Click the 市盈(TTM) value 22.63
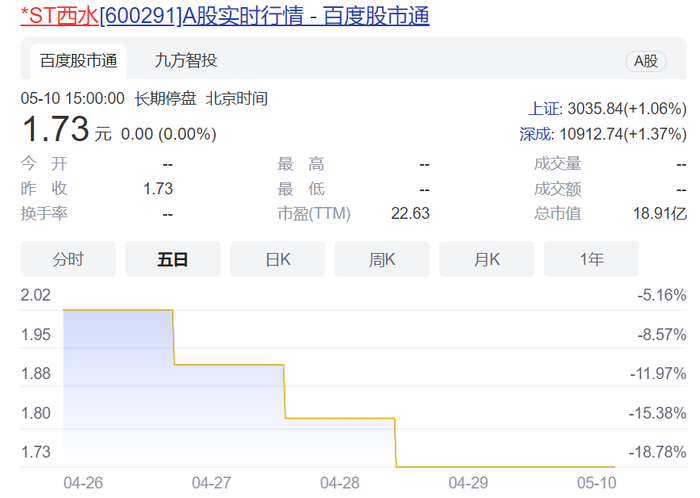The image size is (700, 498). click(410, 213)
